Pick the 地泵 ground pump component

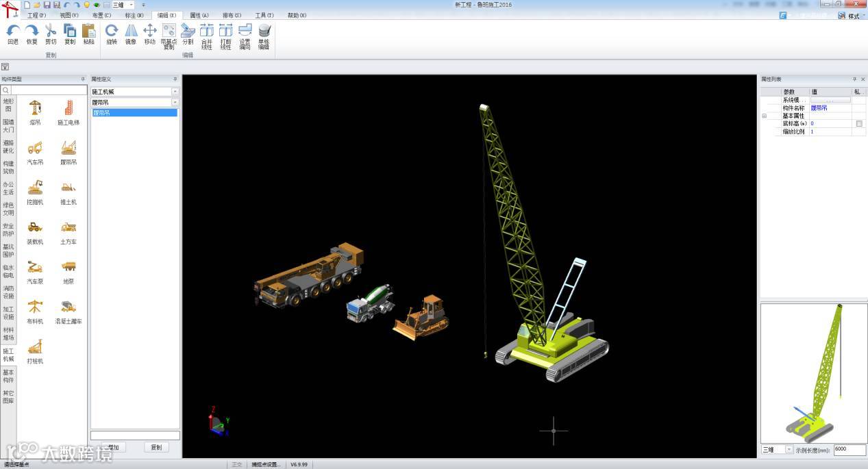[x=69, y=272]
